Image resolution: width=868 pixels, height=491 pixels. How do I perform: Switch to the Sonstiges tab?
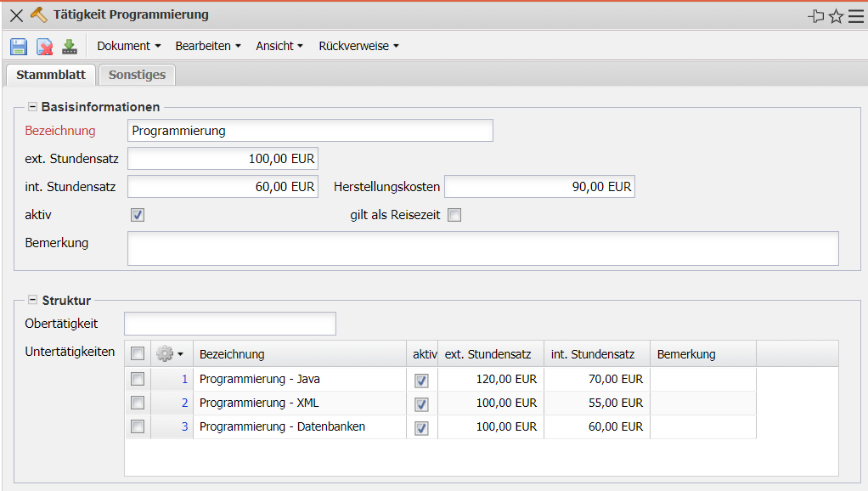tap(137, 75)
